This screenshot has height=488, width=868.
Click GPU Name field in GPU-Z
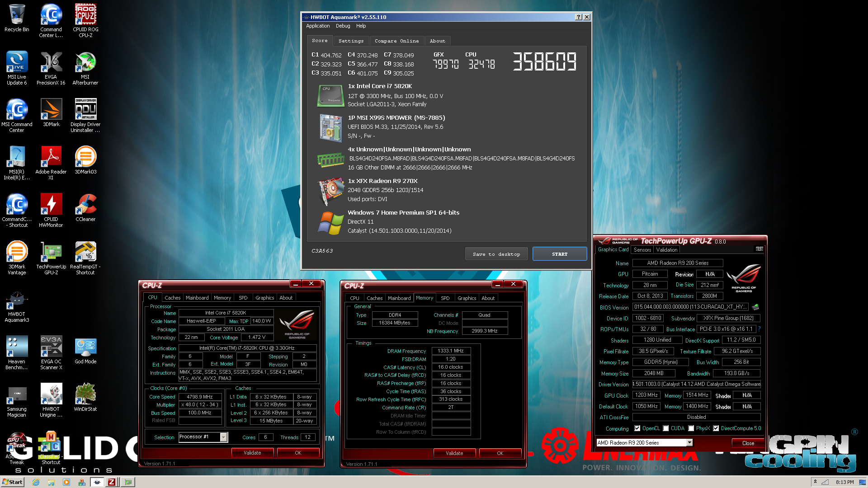pos(677,263)
